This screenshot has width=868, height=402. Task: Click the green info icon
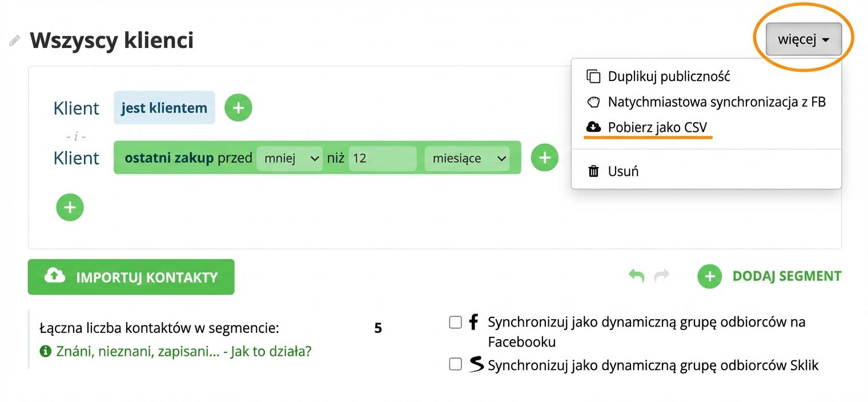coord(46,351)
